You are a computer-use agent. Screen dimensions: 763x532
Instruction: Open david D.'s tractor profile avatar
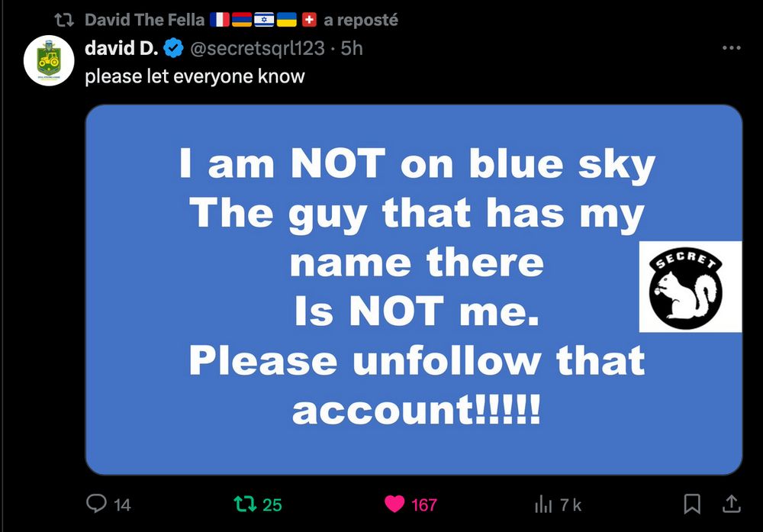click(49, 60)
